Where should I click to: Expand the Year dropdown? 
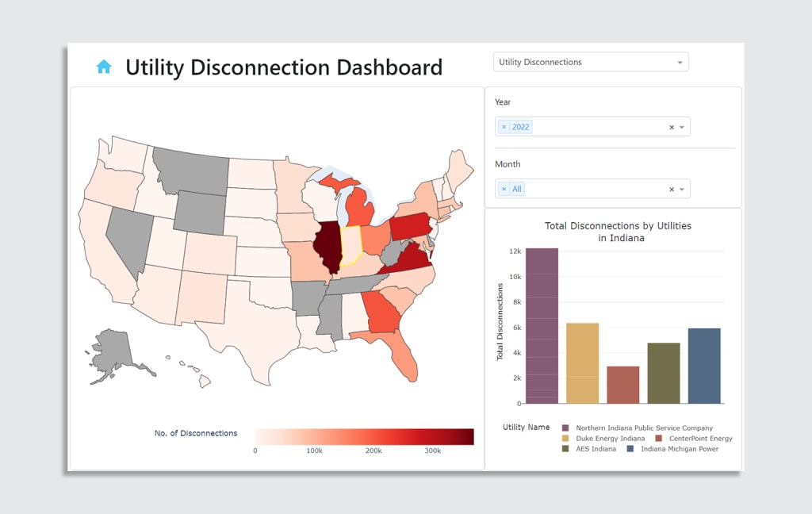pos(682,126)
